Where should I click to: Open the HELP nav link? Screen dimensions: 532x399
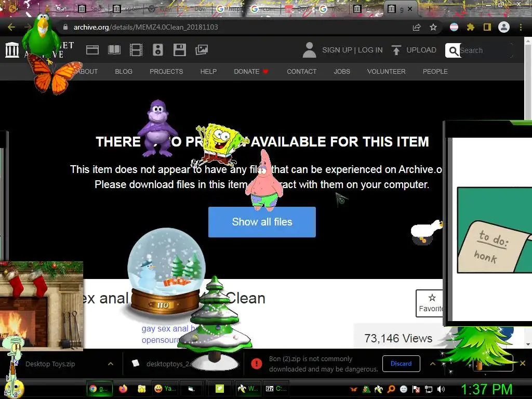pos(208,72)
